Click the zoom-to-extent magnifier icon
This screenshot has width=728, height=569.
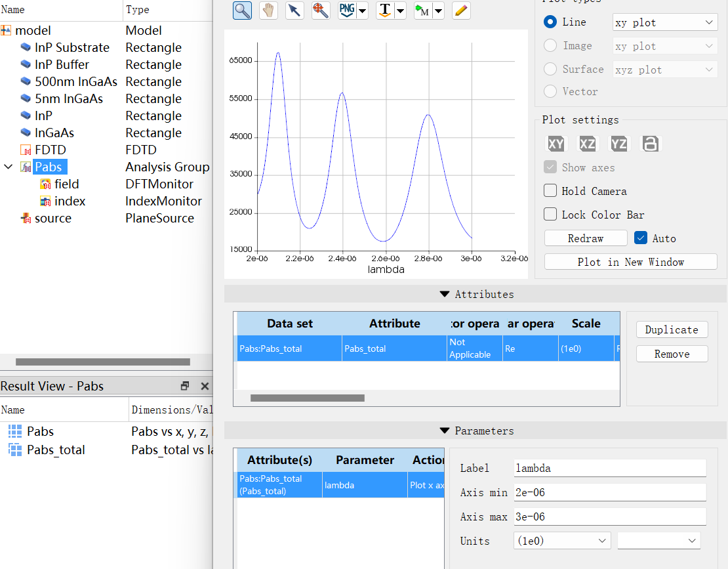tap(321, 11)
